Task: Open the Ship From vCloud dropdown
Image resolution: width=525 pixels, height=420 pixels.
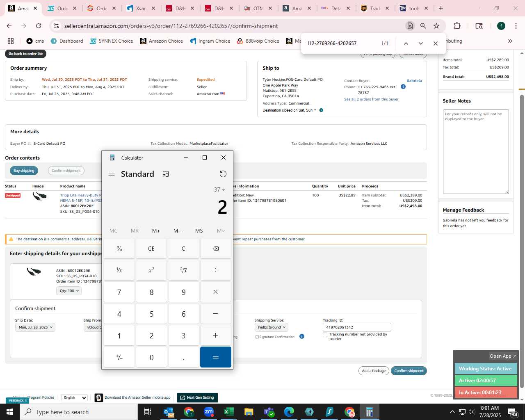Action: pyautogui.click(x=93, y=327)
